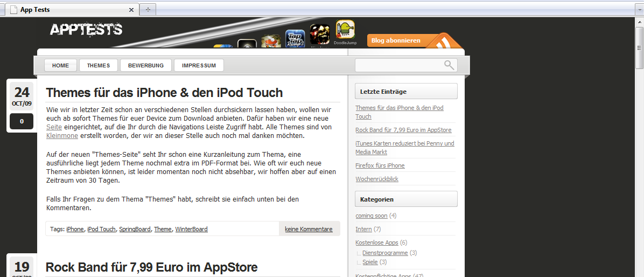Click the SpringBoard tag link

coord(135,229)
